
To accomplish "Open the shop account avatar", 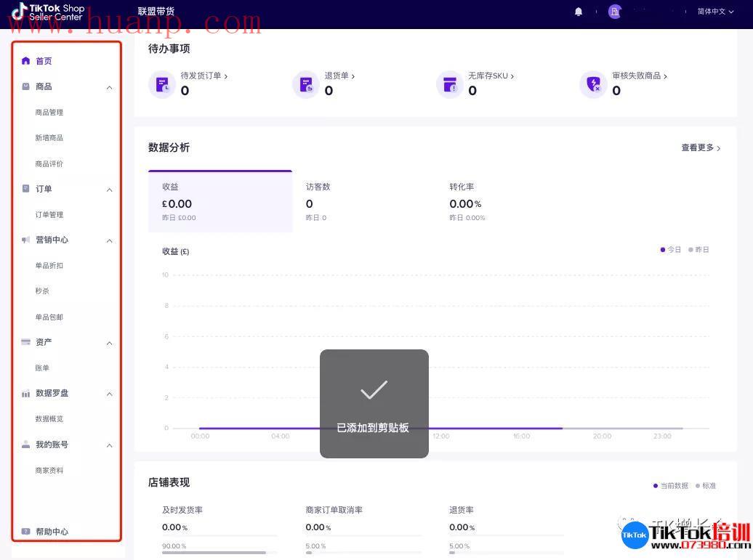I will [615, 12].
